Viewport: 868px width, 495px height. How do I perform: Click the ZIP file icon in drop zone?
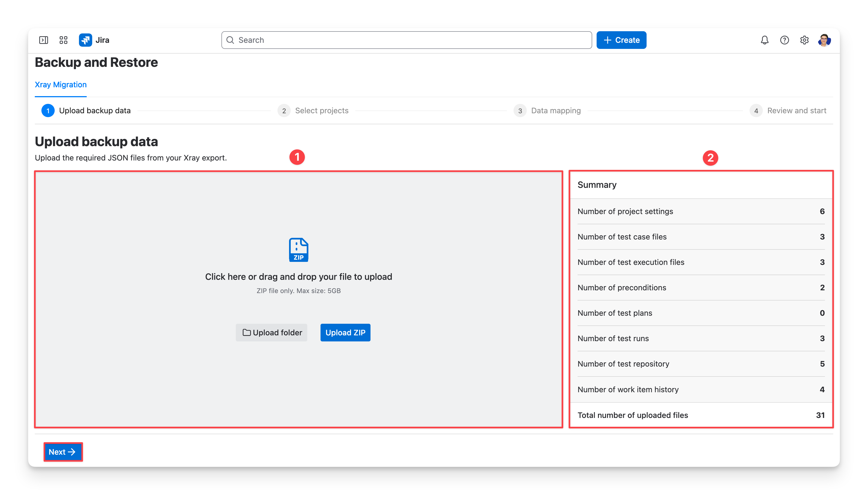pyautogui.click(x=298, y=250)
